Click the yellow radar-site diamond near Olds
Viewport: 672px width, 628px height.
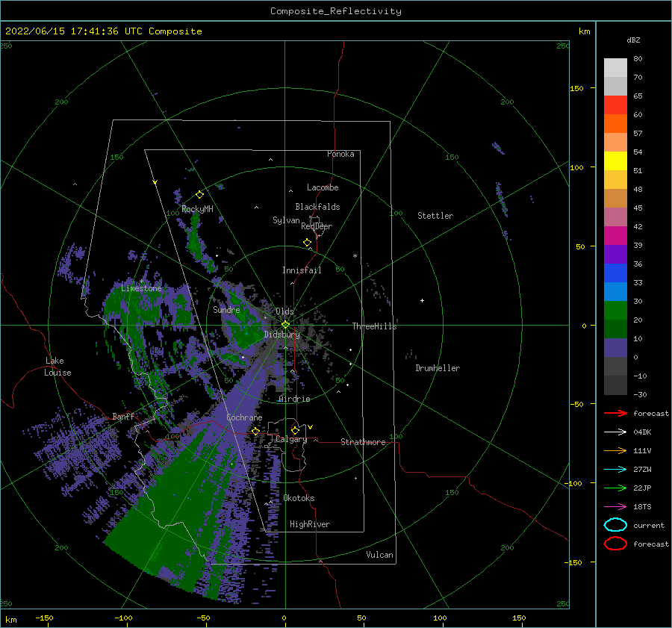point(285,325)
